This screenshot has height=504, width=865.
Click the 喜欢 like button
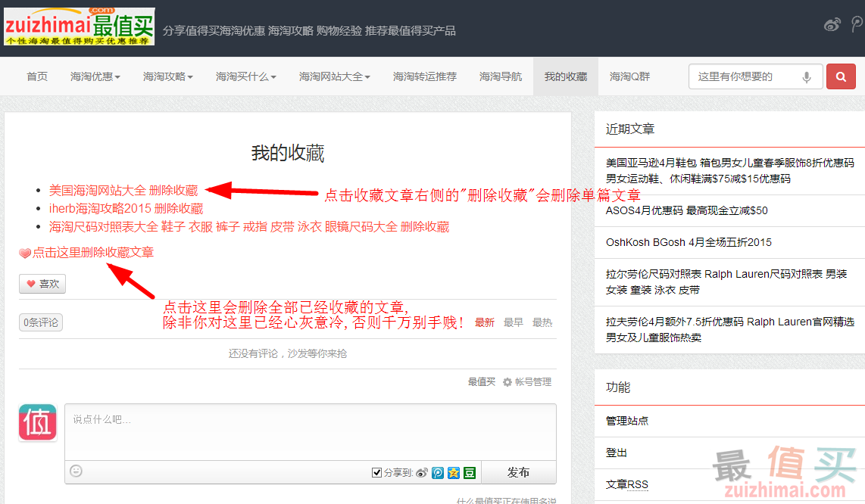[42, 284]
